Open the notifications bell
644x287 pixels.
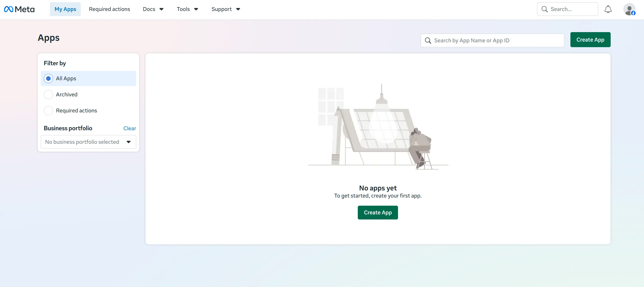608,9
